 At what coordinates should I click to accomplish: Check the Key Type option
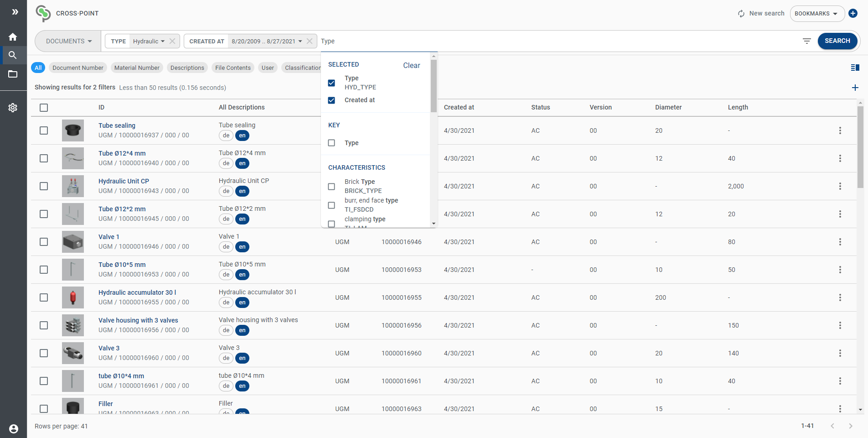[331, 143]
